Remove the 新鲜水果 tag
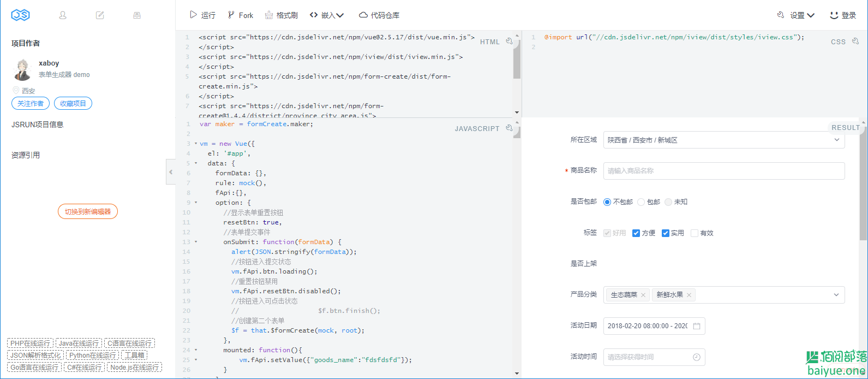The height and width of the screenshot is (379, 868). pos(689,295)
